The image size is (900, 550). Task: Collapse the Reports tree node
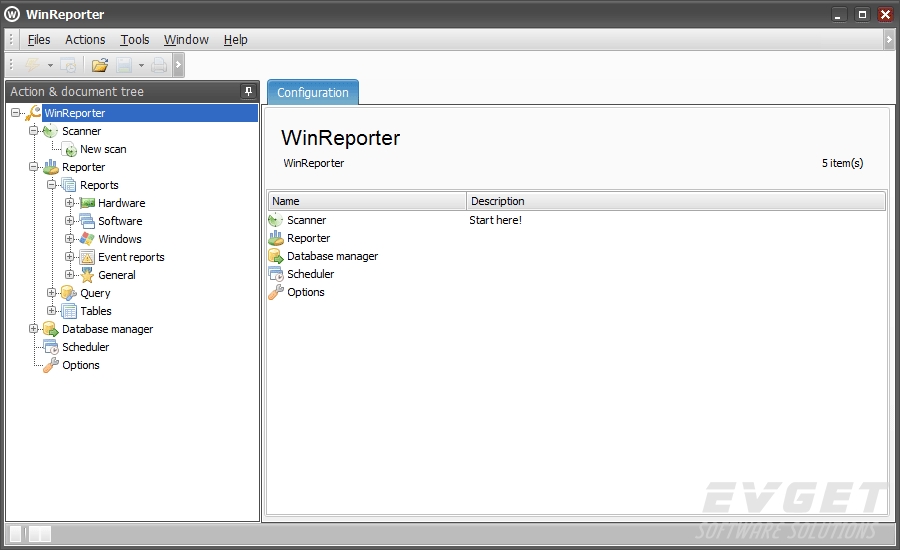tap(51, 184)
